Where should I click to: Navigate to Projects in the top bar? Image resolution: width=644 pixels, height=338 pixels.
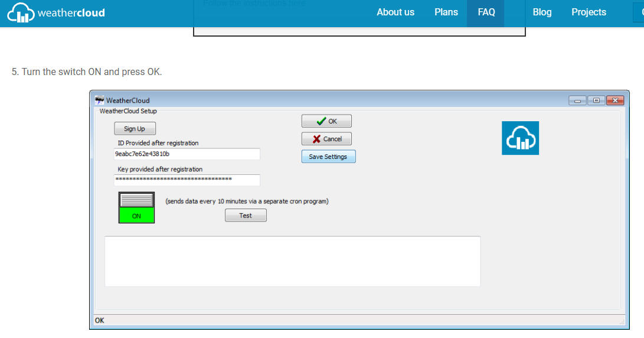tap(589, 12)
